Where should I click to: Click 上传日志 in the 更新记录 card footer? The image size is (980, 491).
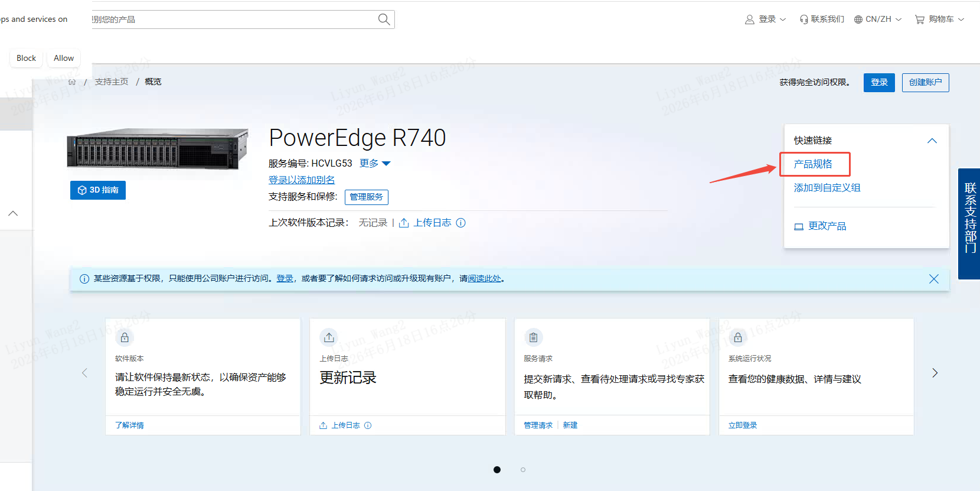pyautogui.click(x=345, y=425)
